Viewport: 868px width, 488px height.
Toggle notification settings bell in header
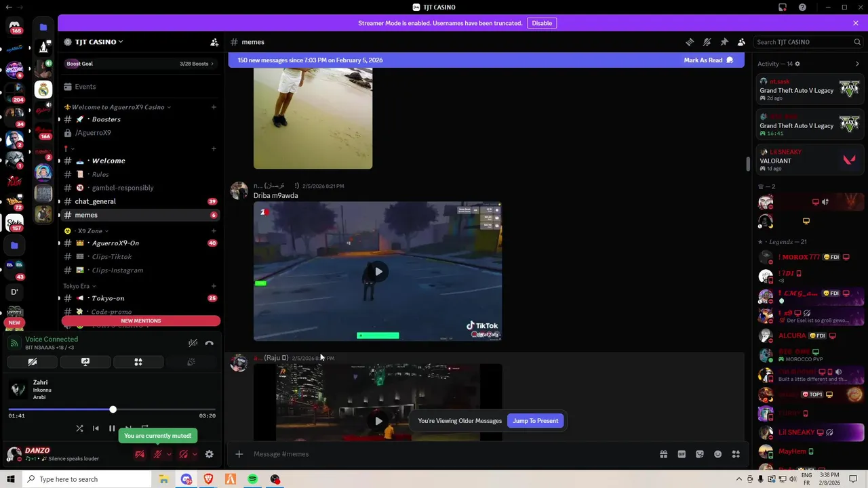pos(707,42)
